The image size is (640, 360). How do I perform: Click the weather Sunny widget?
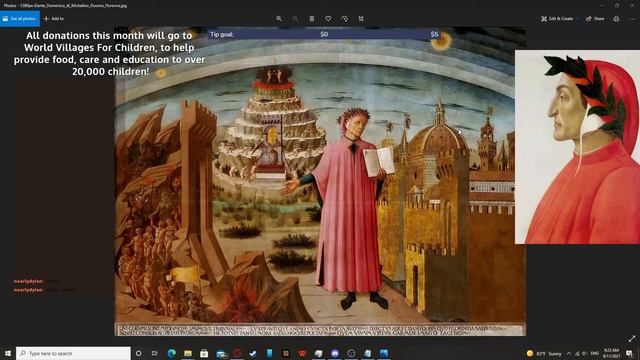pyautogui.click(x=544, y=353)
